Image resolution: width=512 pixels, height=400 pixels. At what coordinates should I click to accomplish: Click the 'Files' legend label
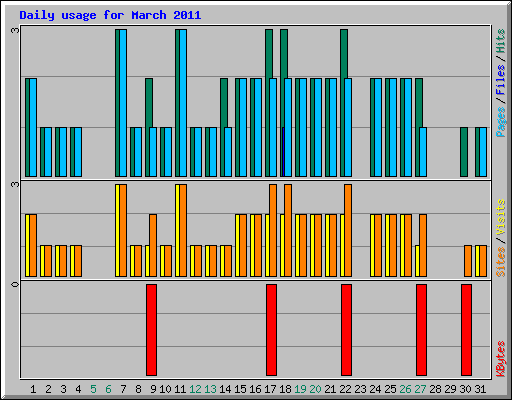(x=501, y=80)
